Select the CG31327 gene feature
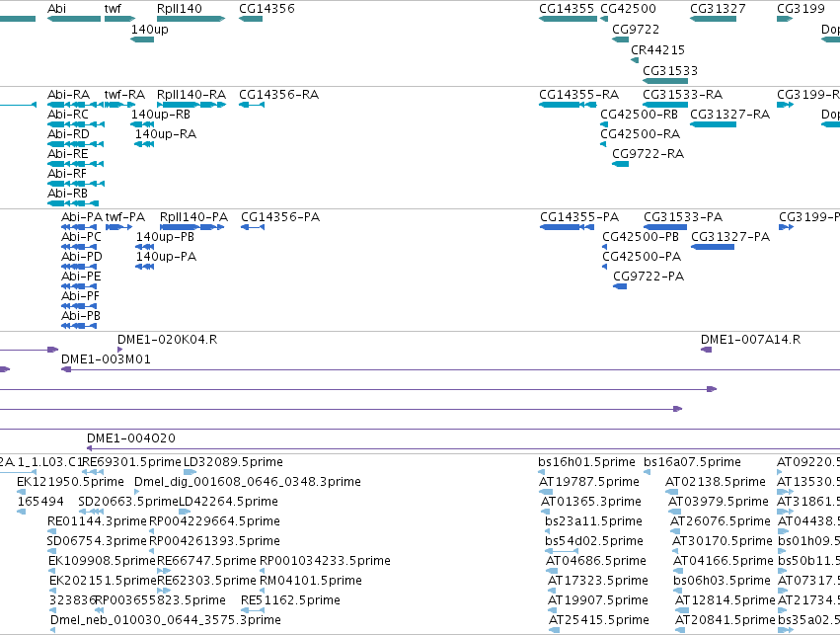Viewport: 840px width, 635px height. pos(713,19)
